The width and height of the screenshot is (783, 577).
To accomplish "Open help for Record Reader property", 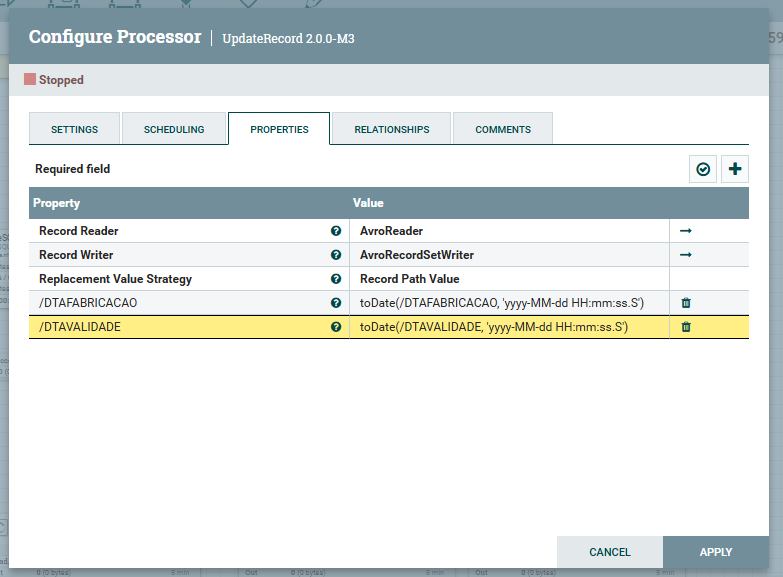I will [x=336, y=231].
